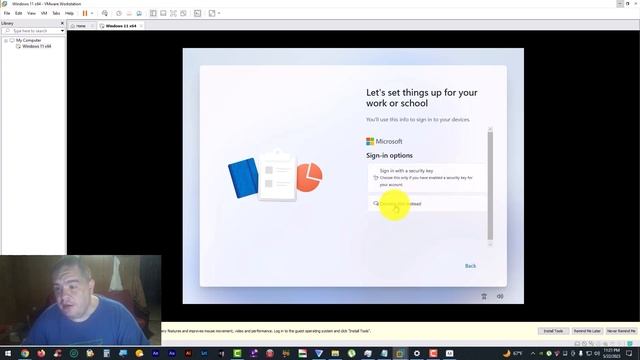Open the Tabs menu
The height and width of the screenshot is (360, 640).
pyautogui.click(x=56, y=13)
